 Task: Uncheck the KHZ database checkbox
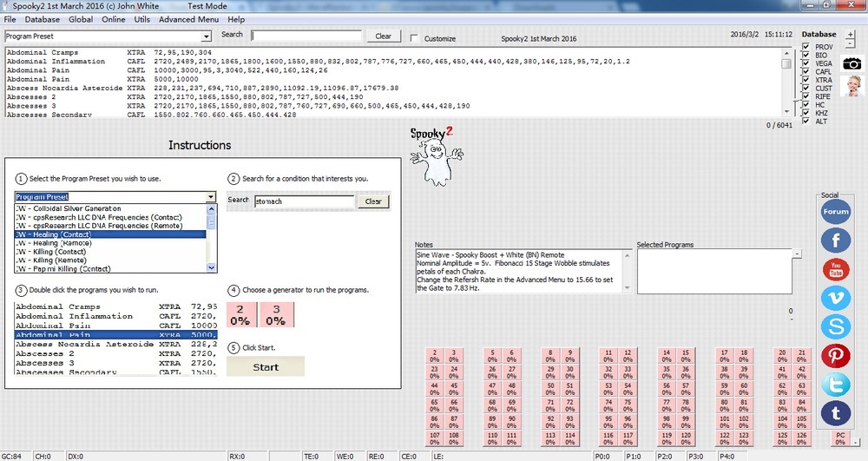806,113
